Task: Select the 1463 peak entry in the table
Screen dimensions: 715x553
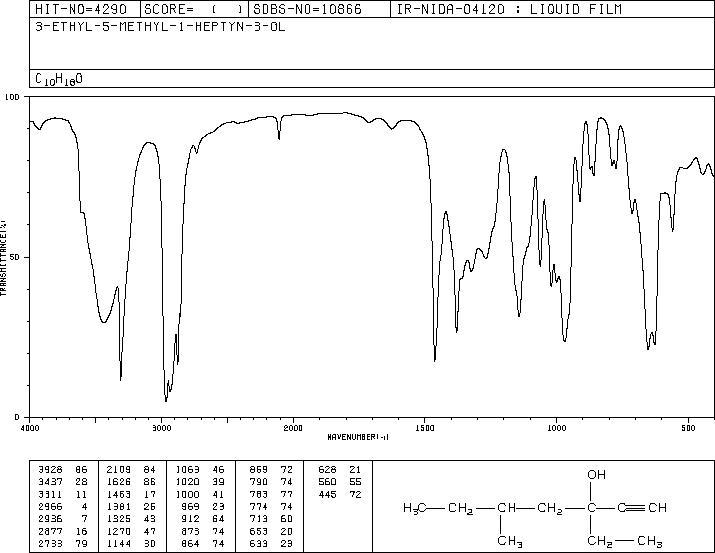Action: point(131,494)
